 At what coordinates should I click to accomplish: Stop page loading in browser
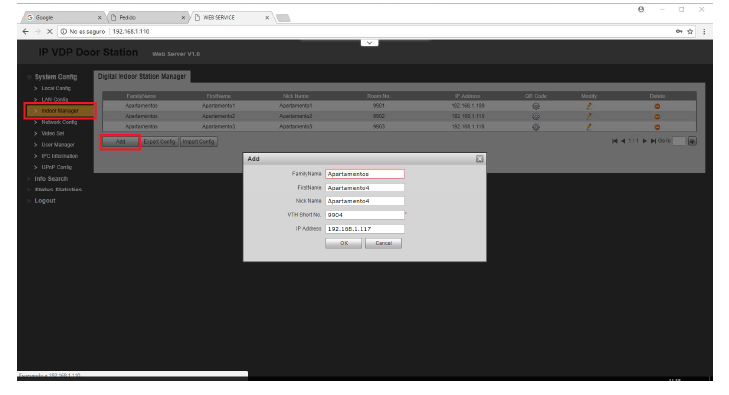(49, 32)
